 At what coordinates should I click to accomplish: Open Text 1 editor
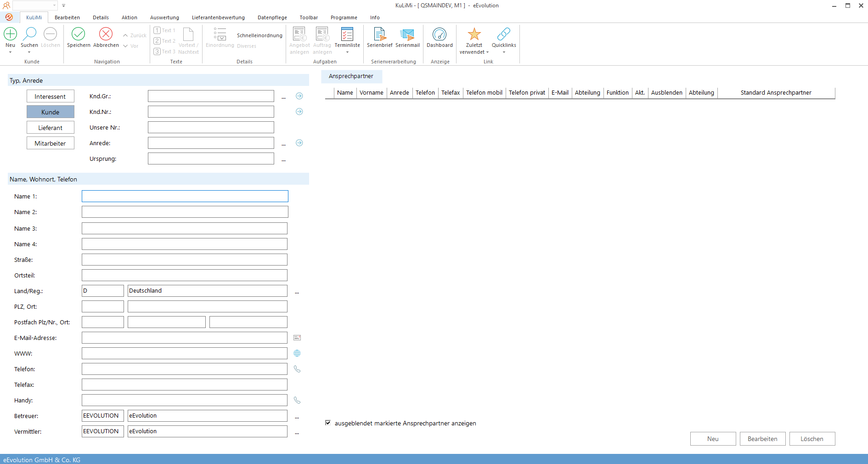pos(164,30)
